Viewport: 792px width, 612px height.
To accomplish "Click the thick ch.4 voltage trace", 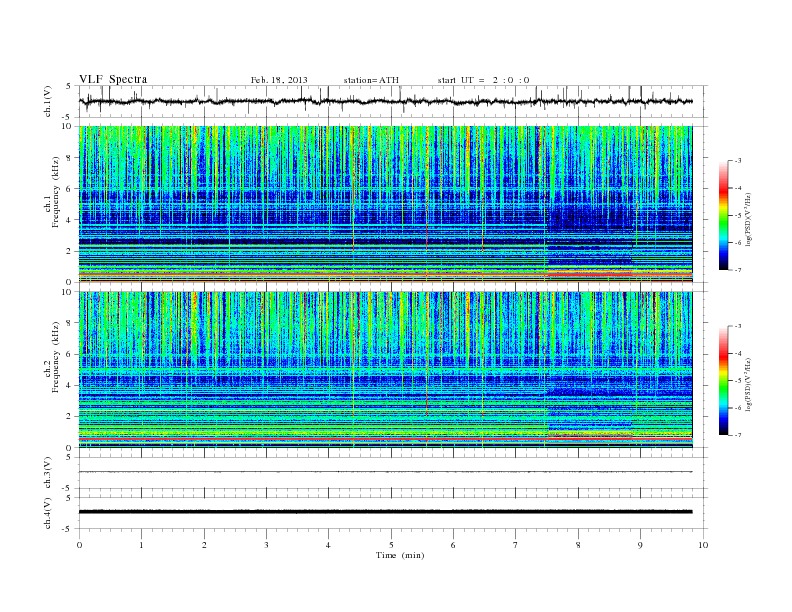I will (385, 512).
